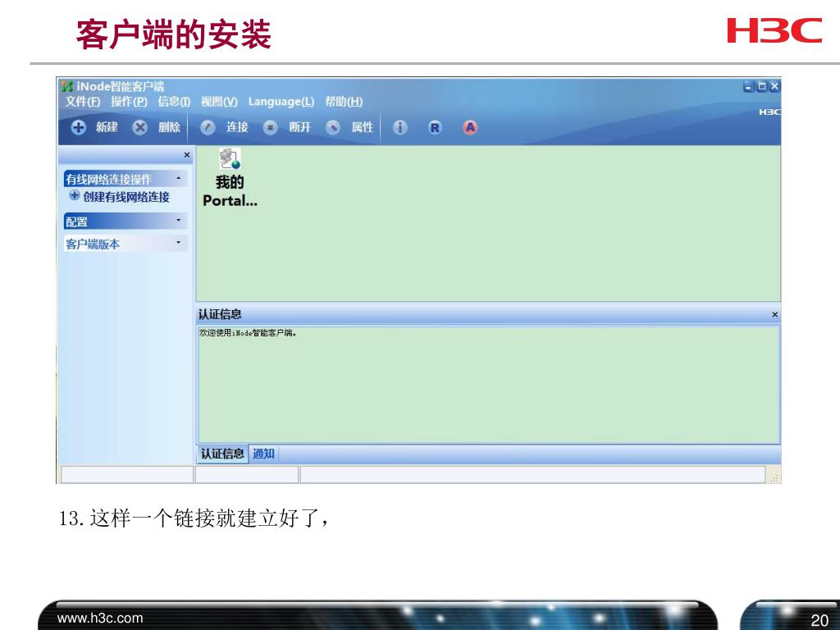Click the 我的 Portal... connection label
840x630 pixels.
(x=230, y=191)
